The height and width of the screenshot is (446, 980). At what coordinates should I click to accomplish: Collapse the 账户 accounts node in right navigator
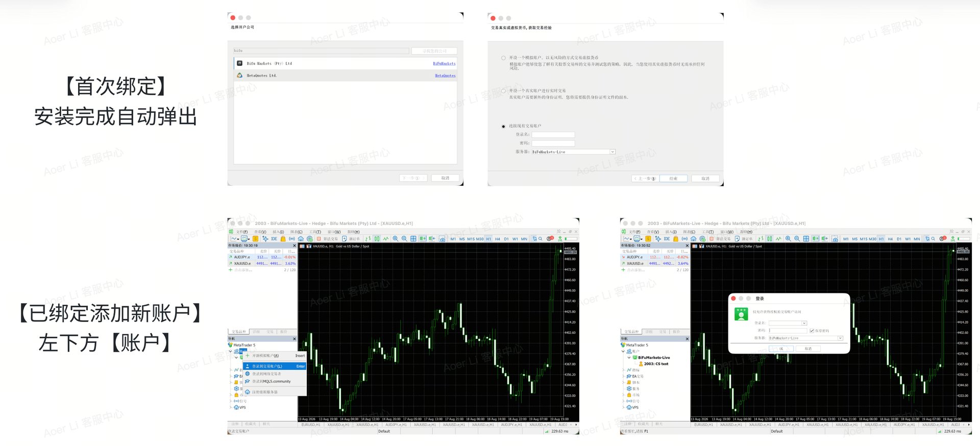[623, 351]
